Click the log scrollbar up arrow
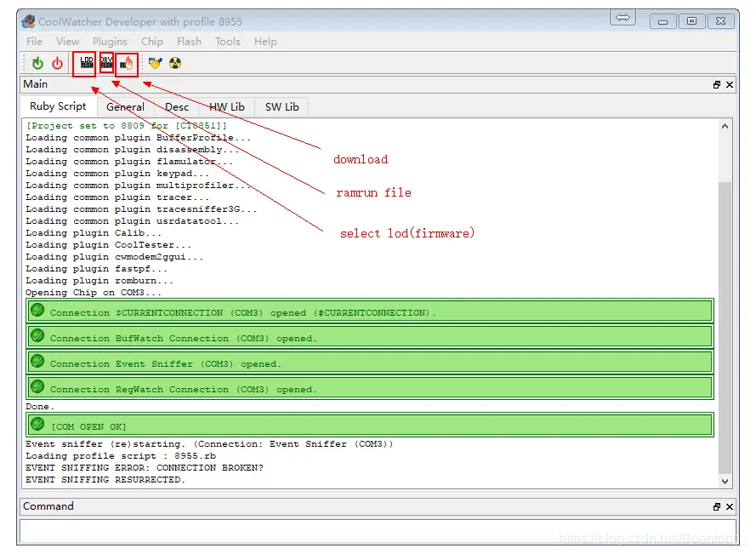This screenshot has height=554, width=756. tap(725, 127)
